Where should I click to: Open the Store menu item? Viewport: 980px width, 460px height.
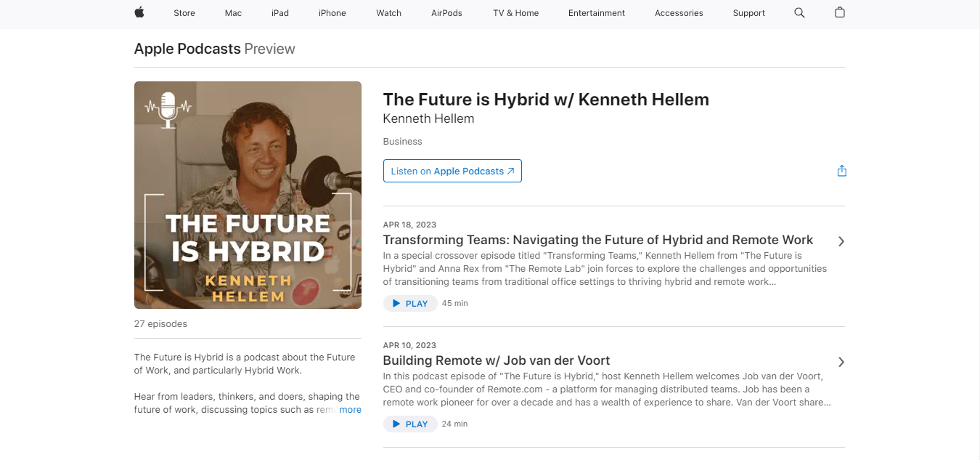pyautogui.click(x=184, y=13)
